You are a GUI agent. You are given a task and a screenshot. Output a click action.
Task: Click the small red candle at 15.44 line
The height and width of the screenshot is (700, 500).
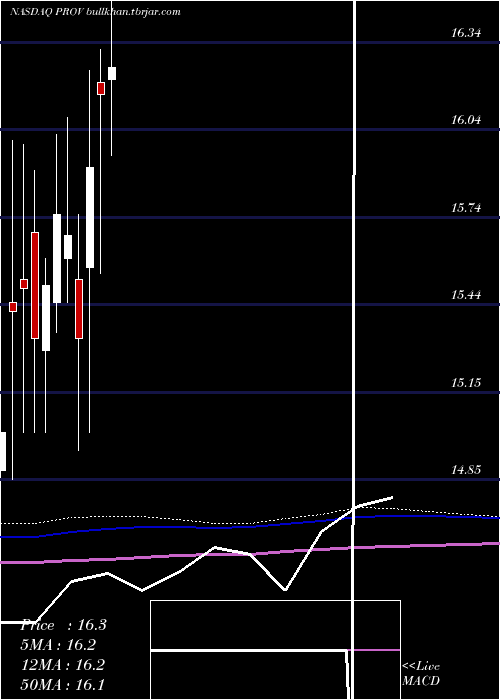click(x=13, y=307)
